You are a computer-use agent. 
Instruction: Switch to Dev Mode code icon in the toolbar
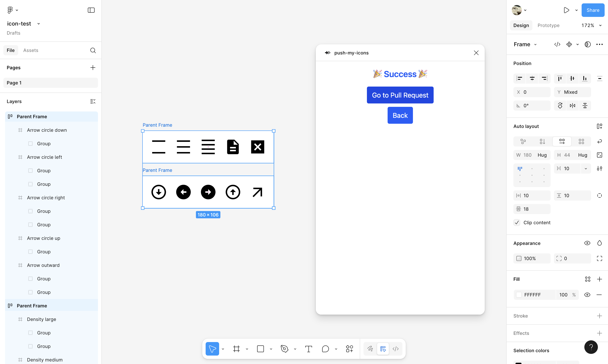click(x=395, y=349)
